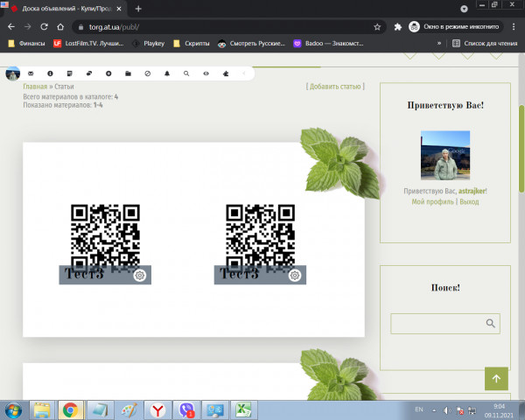
Task: Open Chrome three-dot menu
Action: pos(514,27)
